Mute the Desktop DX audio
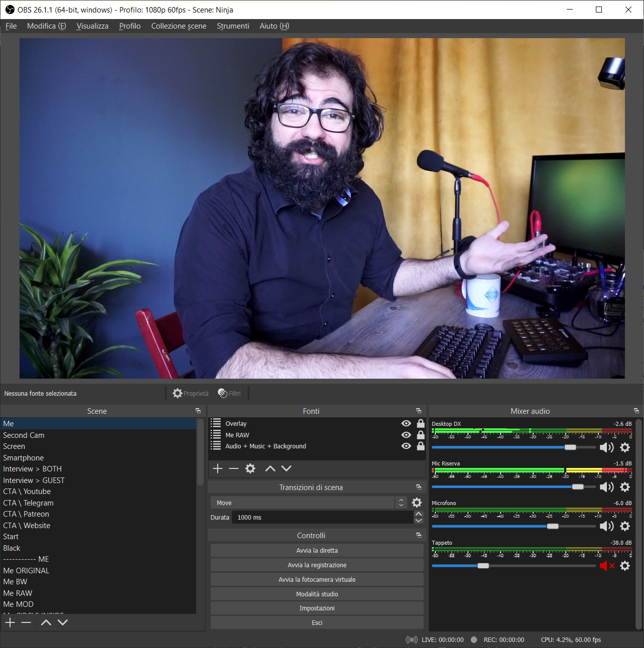644x648 pixels. [x=607, y=447]
